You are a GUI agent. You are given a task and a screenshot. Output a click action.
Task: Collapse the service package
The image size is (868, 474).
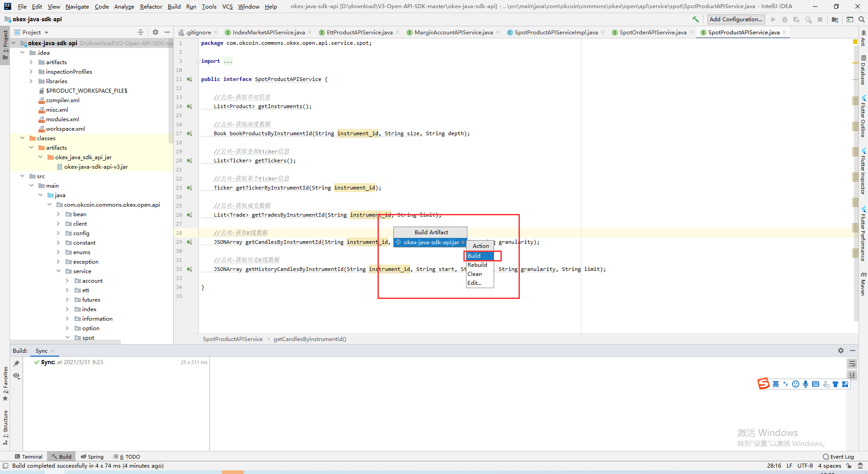[58, 271]
